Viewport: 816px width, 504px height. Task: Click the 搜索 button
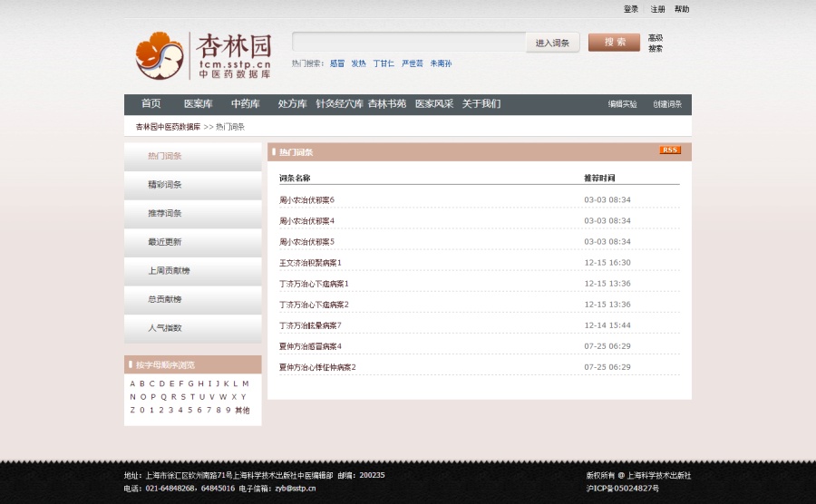click(614, 42)
